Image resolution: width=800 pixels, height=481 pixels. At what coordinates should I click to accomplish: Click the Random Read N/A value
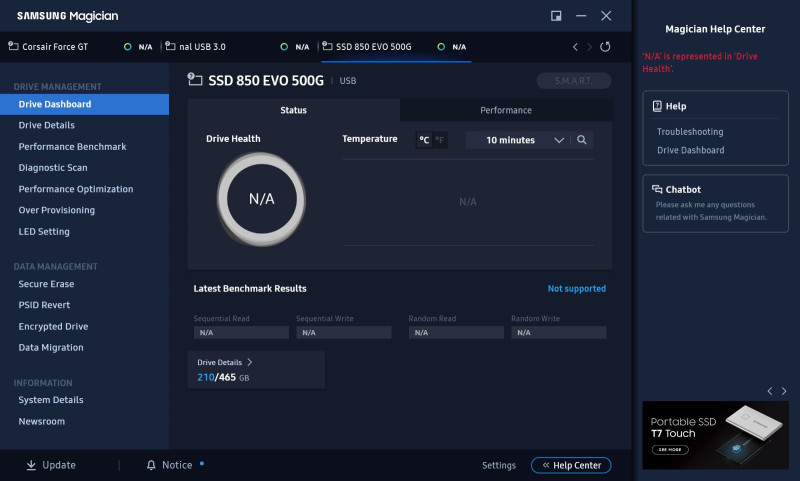pos(456,333)
